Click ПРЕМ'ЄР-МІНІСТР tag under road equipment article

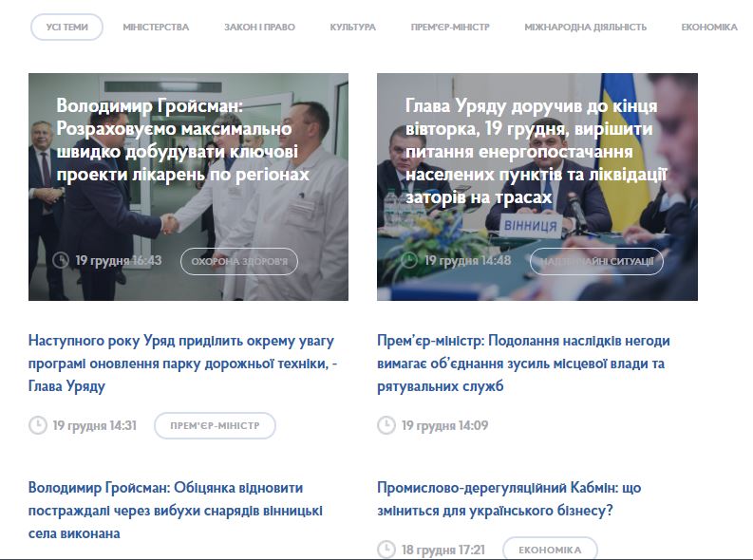tap(215, 425)
